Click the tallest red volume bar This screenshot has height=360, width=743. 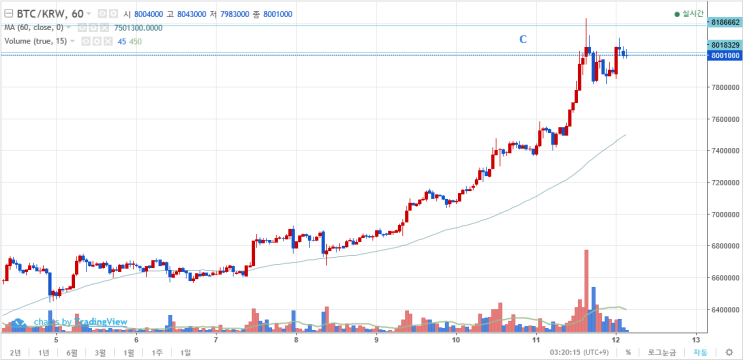[x=587, y=290]
